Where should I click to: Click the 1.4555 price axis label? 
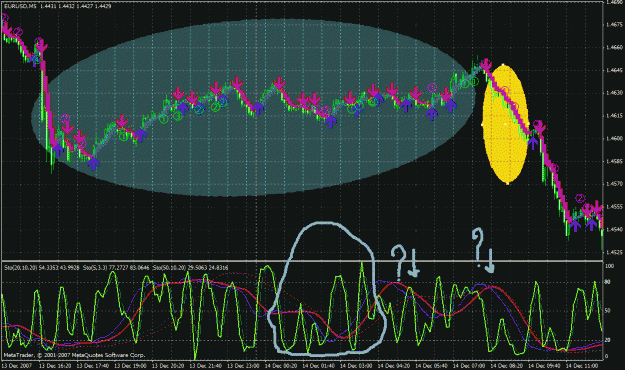coord(614,207)
